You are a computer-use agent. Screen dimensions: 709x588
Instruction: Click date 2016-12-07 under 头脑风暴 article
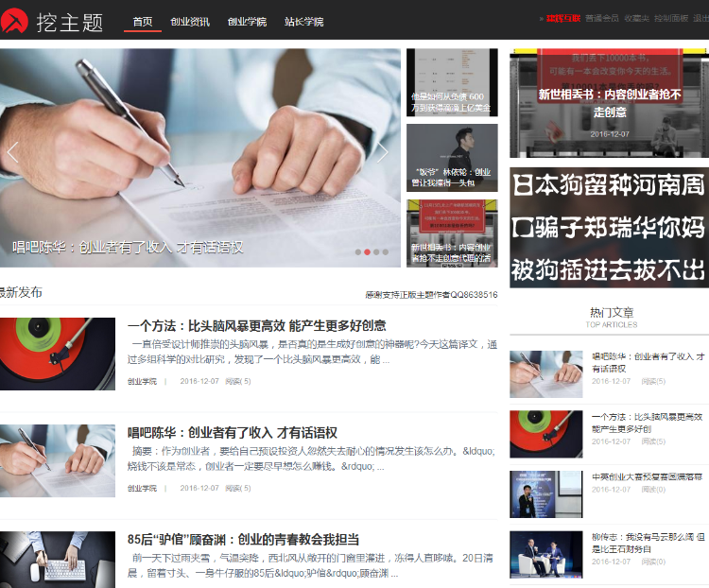point(199,381)
